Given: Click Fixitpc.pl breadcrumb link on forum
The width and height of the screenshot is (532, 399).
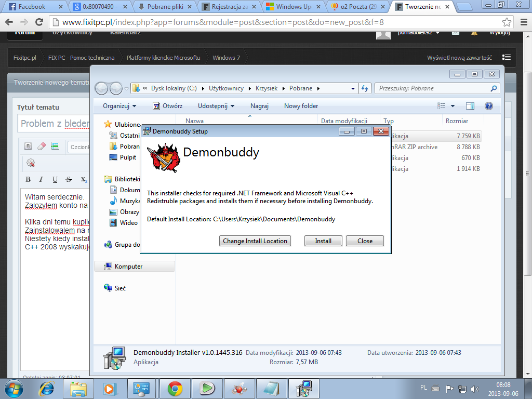Looking at the screenshot, I should [x=25, y=58].
